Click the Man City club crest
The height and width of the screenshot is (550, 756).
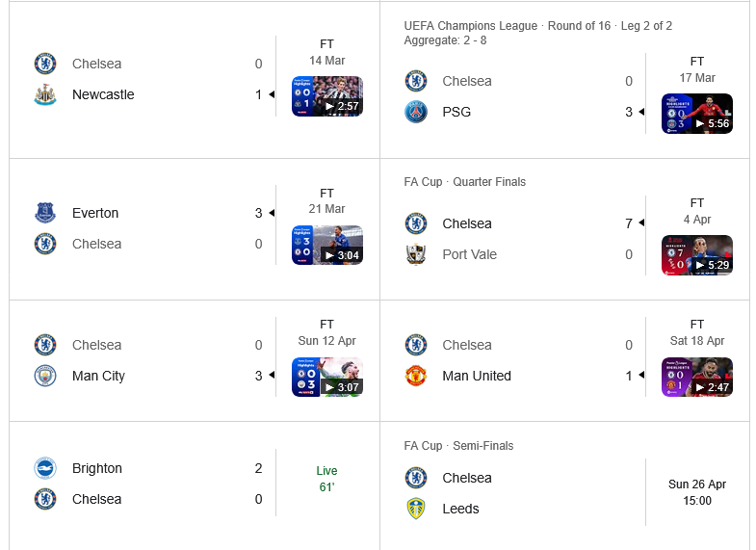pyautogui.click(x=44, y=376)
